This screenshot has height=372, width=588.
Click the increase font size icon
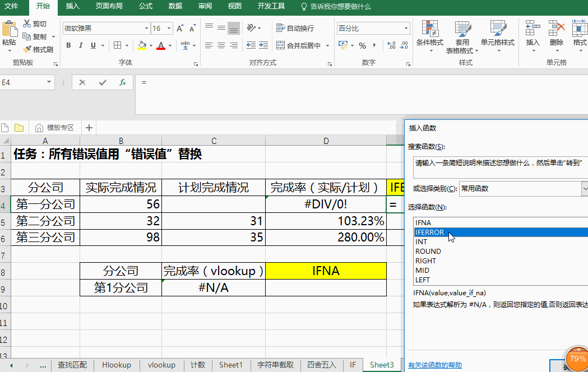coord(180,29)
